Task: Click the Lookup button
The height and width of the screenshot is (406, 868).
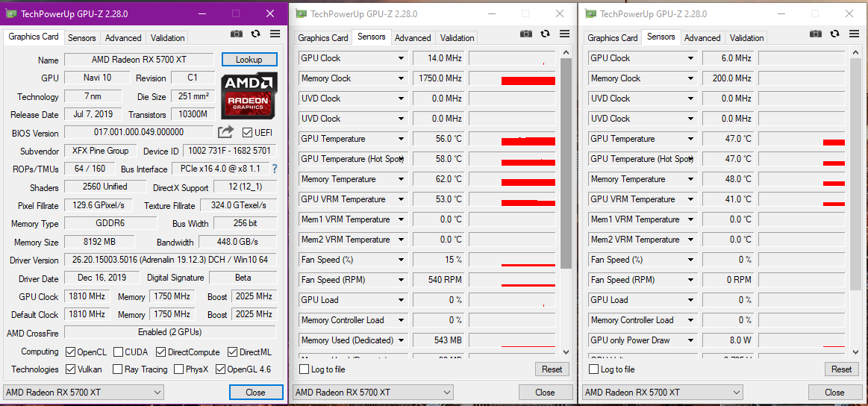Action: click(x=249, y=59)
